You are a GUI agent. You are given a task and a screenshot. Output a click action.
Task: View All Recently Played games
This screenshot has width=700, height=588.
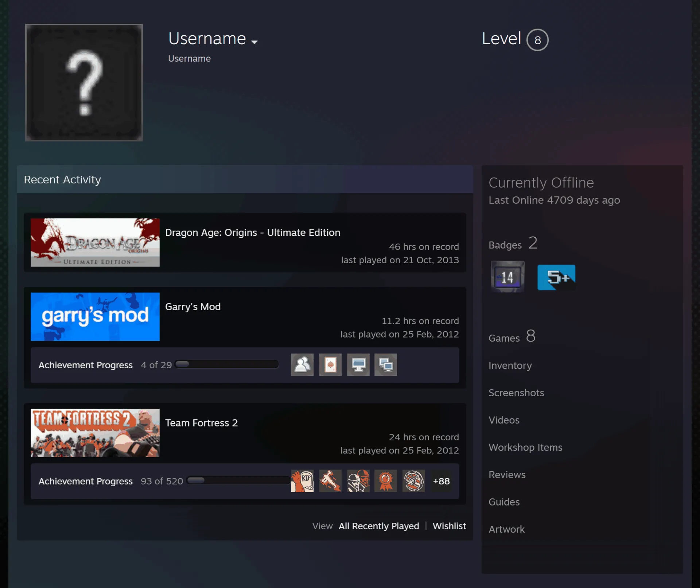(x=379, y=526)
